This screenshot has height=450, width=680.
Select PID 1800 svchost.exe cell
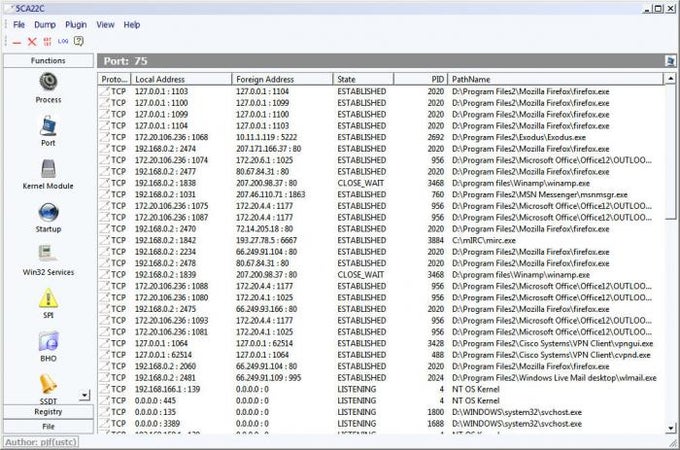pyautogui.click(x=435, y=412)
